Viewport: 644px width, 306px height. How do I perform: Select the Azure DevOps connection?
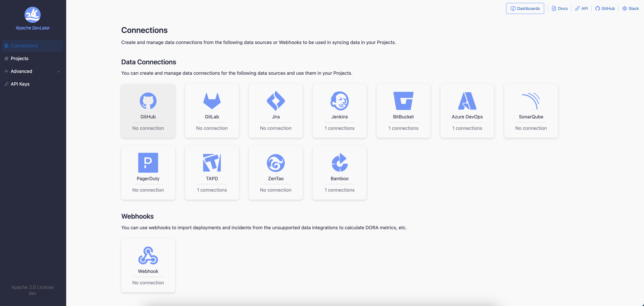[x=467, y=111]
